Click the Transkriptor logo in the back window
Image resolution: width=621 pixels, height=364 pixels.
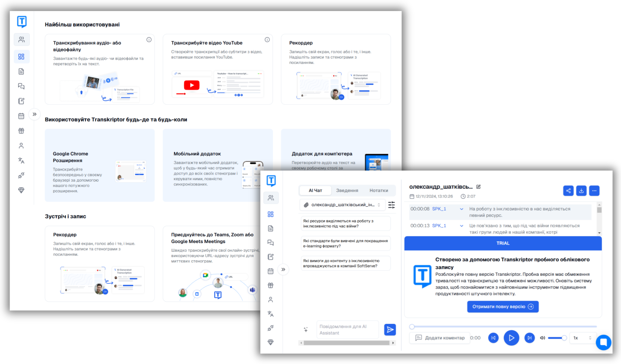tap(22, 22)
